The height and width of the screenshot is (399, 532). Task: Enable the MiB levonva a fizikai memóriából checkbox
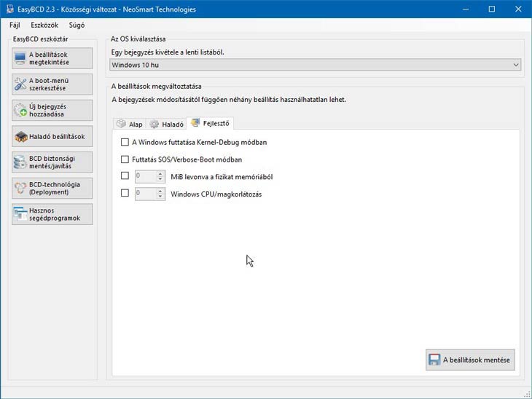coord(125,176)
